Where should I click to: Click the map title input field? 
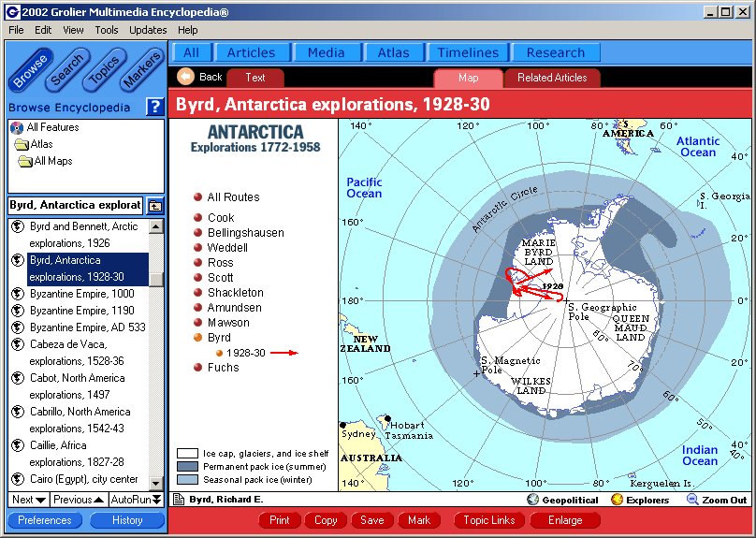(76, 205)
